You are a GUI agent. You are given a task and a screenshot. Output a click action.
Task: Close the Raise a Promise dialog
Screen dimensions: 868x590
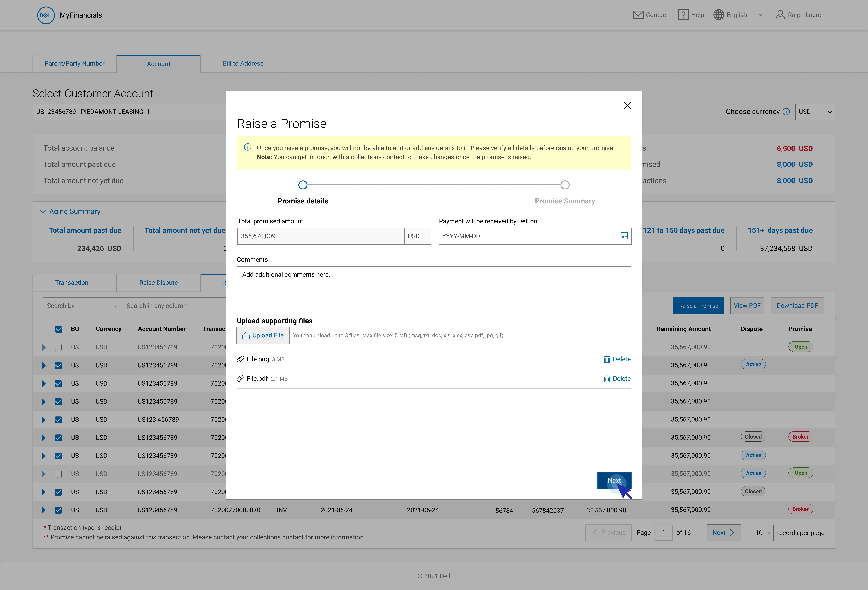627,105
